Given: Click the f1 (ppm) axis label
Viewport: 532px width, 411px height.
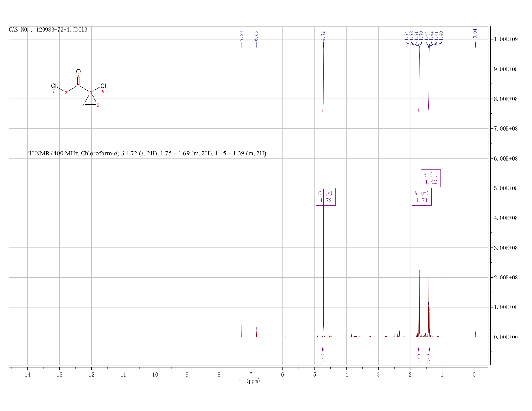Looking at the screenshot, I should click(248, 381).
